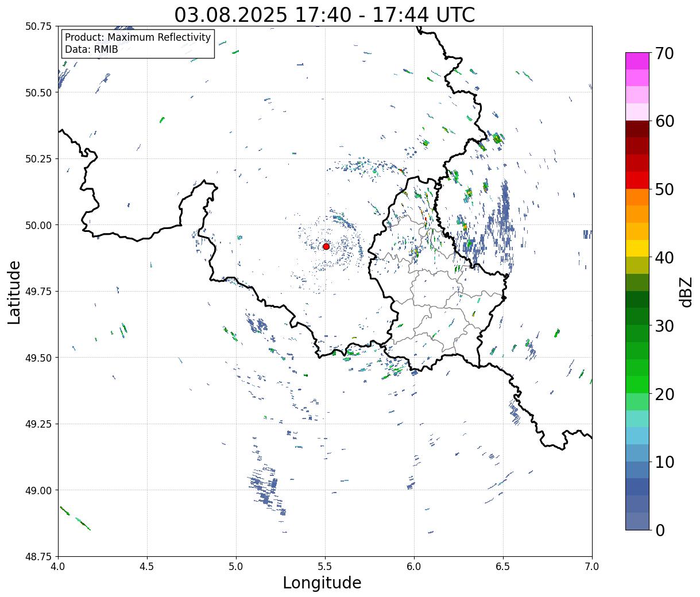Image resolution: width=700 pixels, height=597 pixels.
Task: Click longitude tick label 6.0
Action: tap(414, 567)
